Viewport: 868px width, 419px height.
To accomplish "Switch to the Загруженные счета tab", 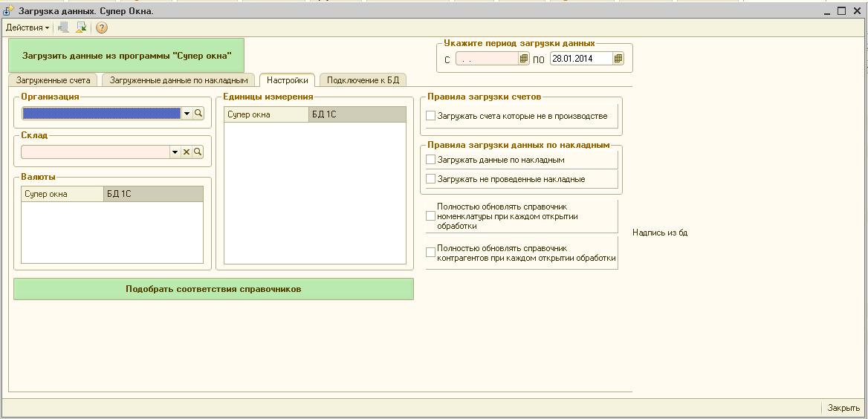I will [x=54, y=80].
